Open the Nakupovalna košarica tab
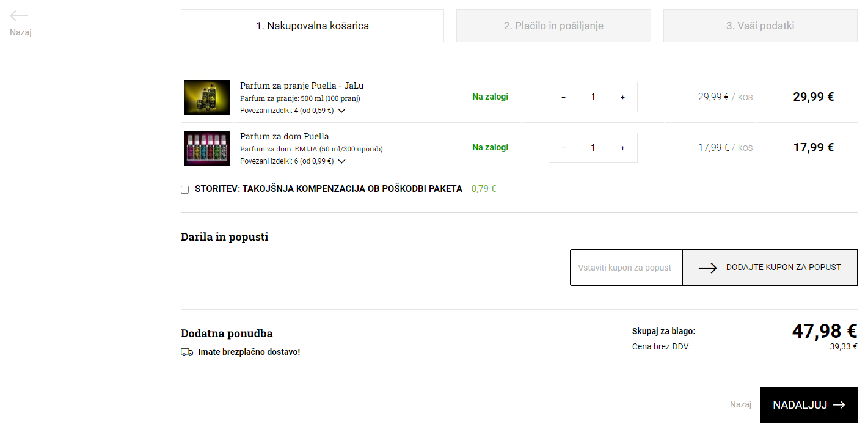This screenshot has width=868, height=438. tap(312, 26)
